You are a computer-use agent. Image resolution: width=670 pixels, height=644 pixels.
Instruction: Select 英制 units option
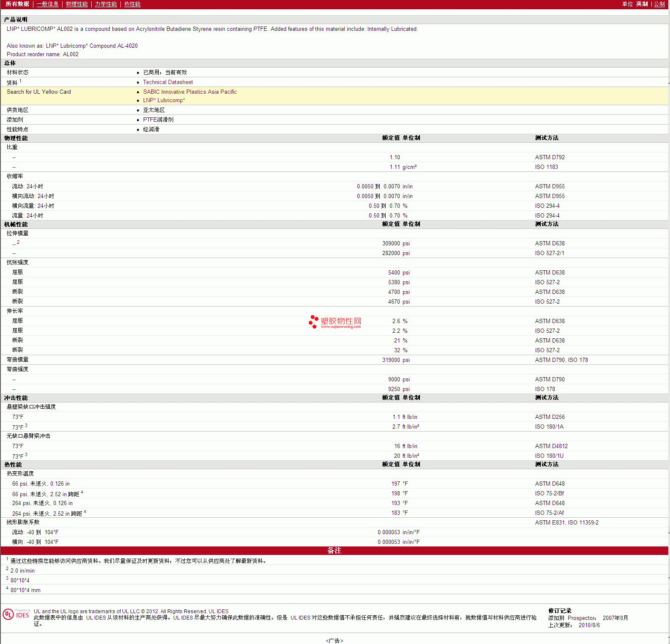click(642, 4)
